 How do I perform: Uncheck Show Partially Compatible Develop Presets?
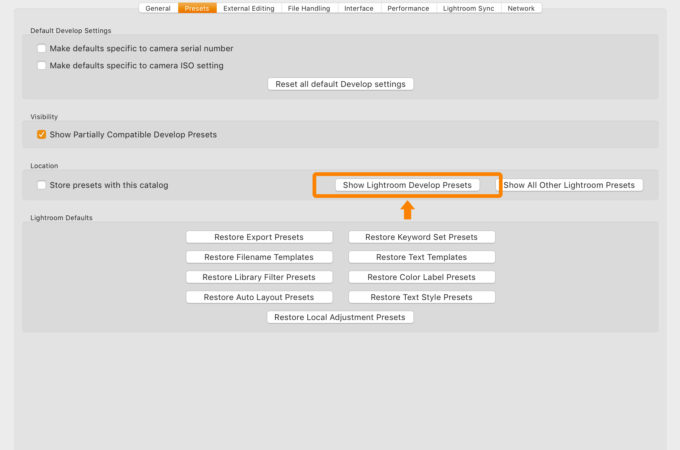click(x=42, y=134)
